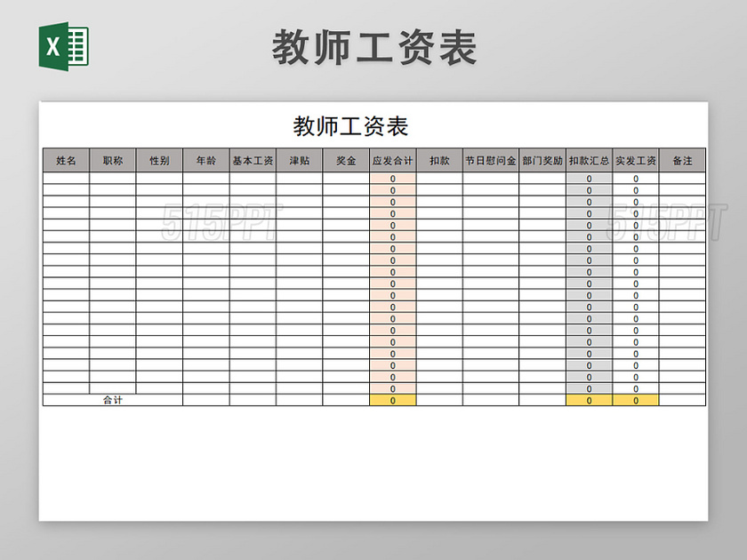Select the 奖金 column header
747x560 pixels.
(346, 161)
